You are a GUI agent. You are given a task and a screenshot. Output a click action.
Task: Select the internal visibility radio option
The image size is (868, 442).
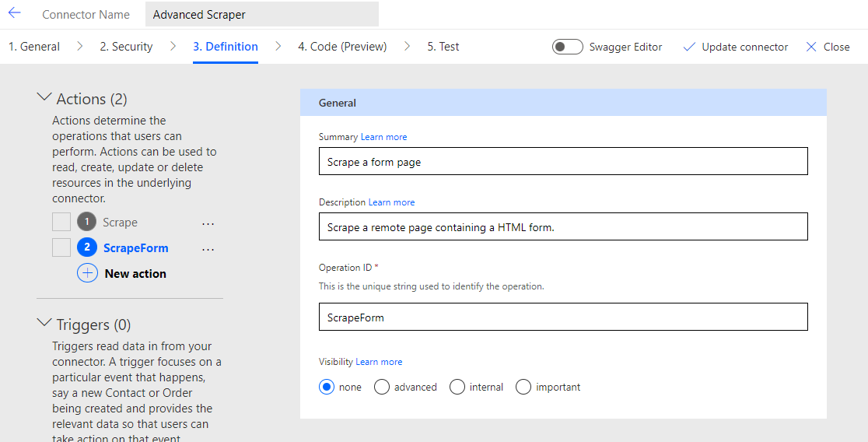pyautogui.click(x=457, y=387)
